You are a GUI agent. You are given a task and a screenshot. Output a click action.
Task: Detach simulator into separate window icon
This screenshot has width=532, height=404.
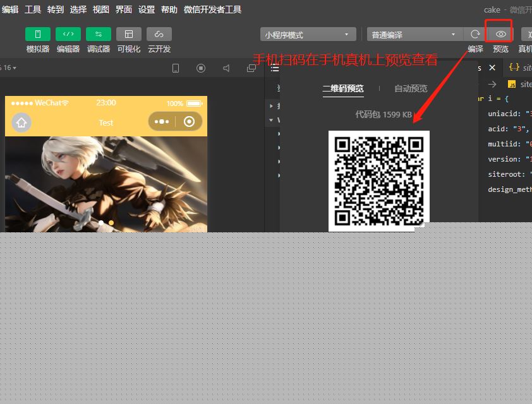click(x=251, y=68)
